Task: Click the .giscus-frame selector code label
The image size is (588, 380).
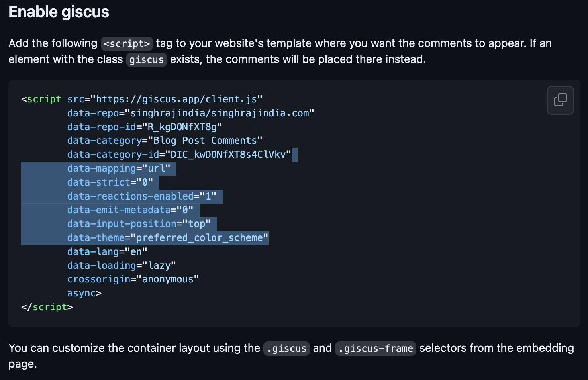Action: 375,349
